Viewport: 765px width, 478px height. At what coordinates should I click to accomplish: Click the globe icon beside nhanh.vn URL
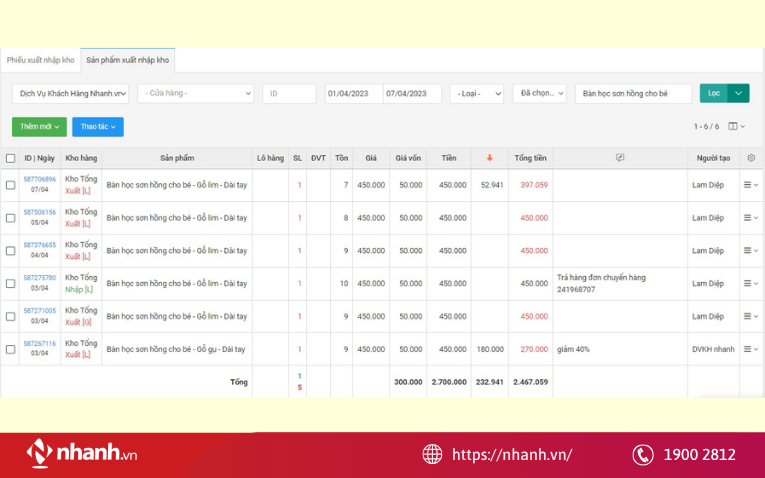click(x=432, y=454)
